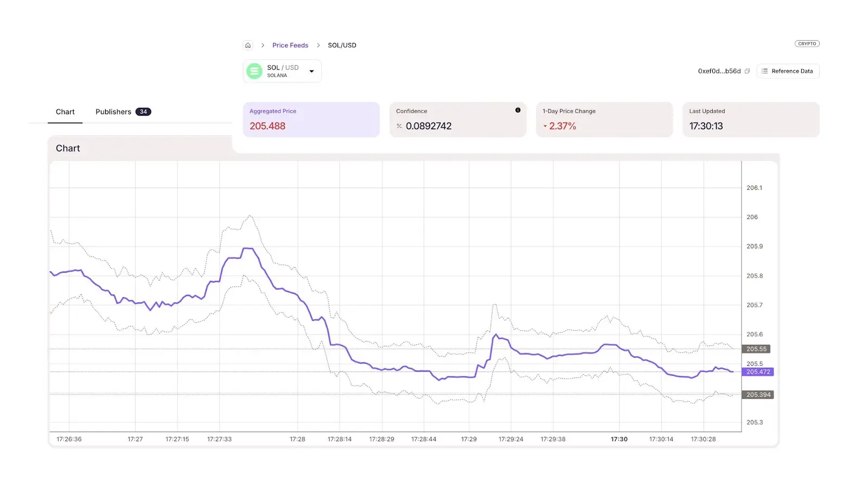Click the bold 17:30 time axis label
The image size is (868, 488).
[x=619, y=439]
